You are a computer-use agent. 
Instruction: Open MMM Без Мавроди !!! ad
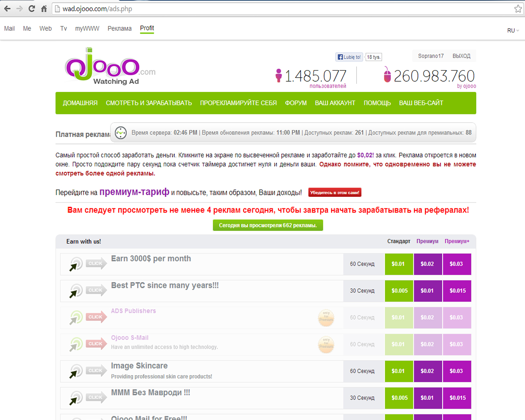151,393
